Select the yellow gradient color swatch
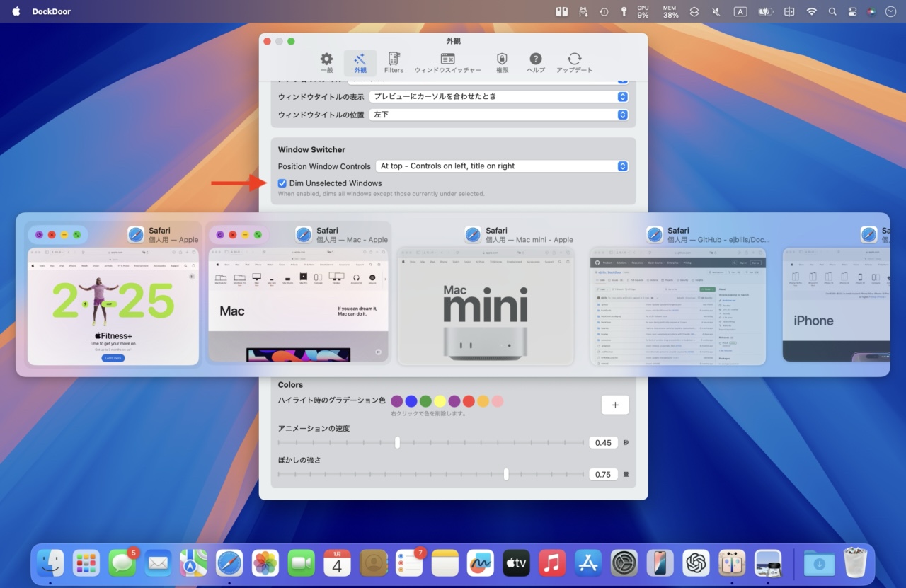Image resolution: width=906 pixels, height=588 pixels. pos(440,401)
